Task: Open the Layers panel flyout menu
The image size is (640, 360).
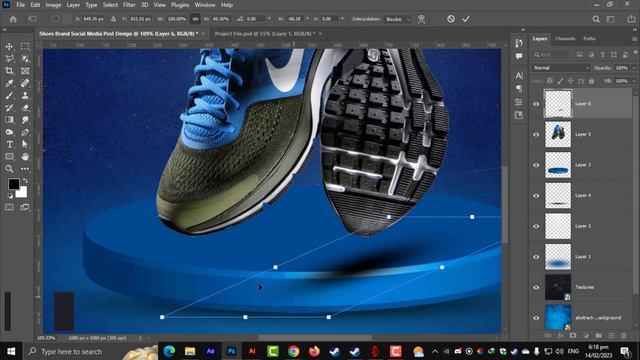Action: pos(634,39)
